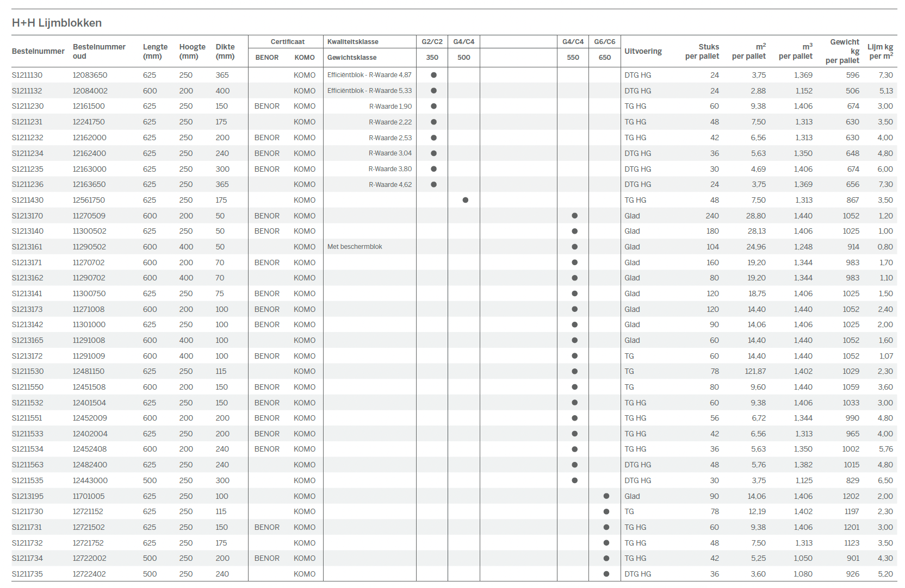
Task: Click the BENOR cell in row S1211734
Action: coord(266,558)
